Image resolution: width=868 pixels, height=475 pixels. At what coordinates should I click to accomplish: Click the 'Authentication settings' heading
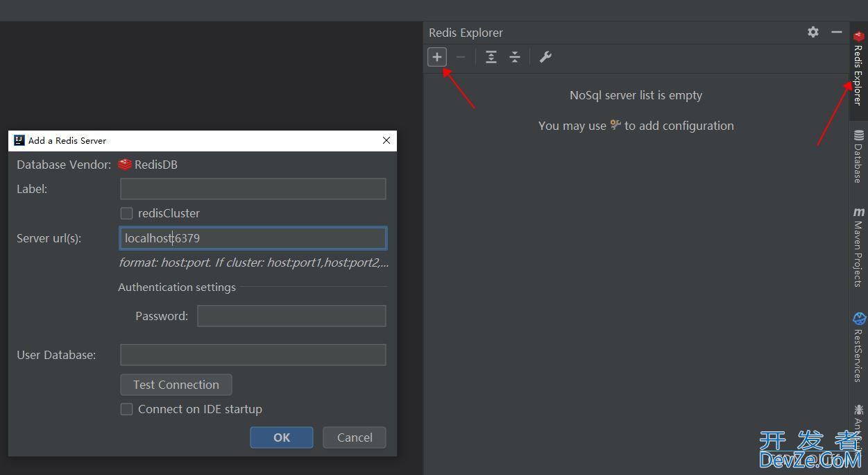click(177, 287)
